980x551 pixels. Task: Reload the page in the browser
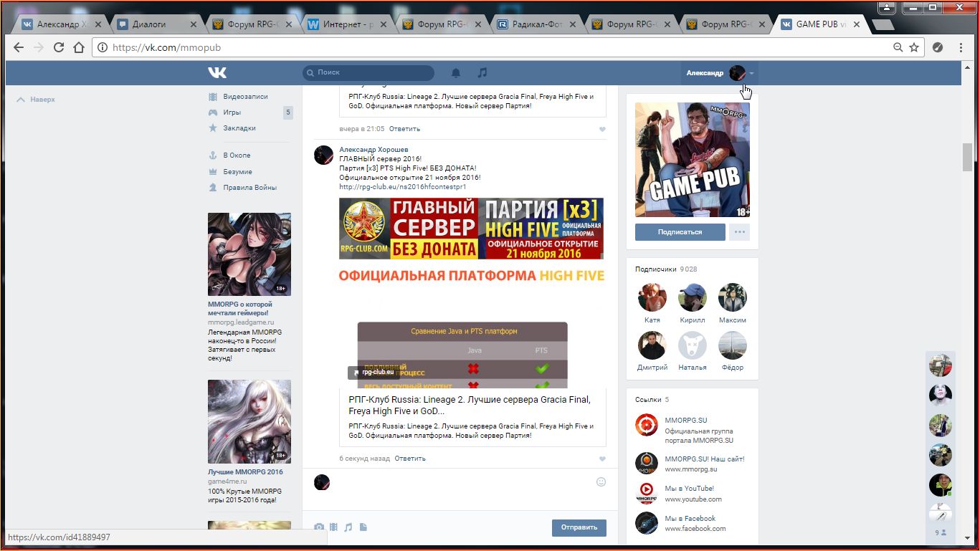point(59,47)
